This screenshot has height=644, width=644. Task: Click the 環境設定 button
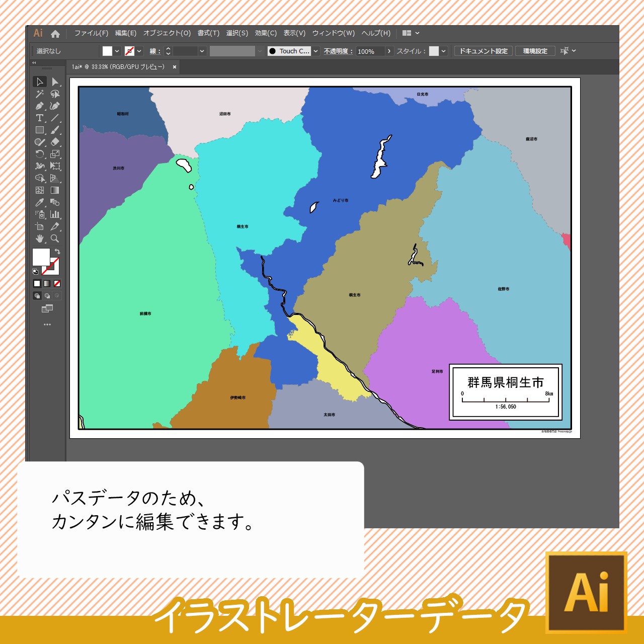coord(535,51)
